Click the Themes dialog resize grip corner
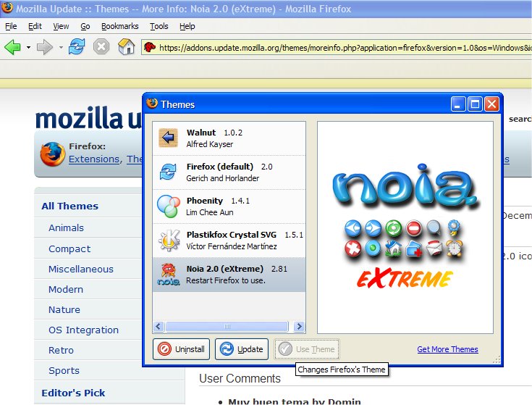 pyautogui.click(x=497, y=360)
